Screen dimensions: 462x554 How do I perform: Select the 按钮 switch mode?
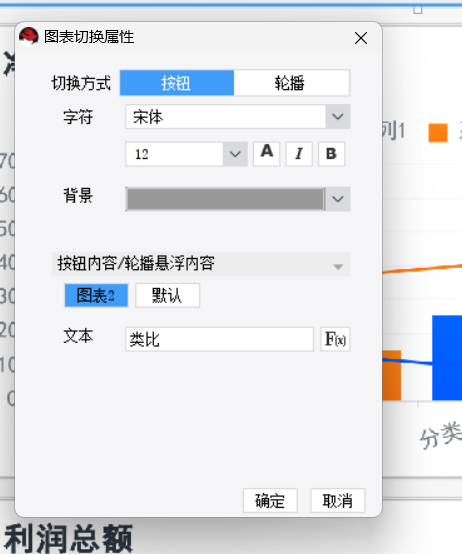(x=177, y=83)
